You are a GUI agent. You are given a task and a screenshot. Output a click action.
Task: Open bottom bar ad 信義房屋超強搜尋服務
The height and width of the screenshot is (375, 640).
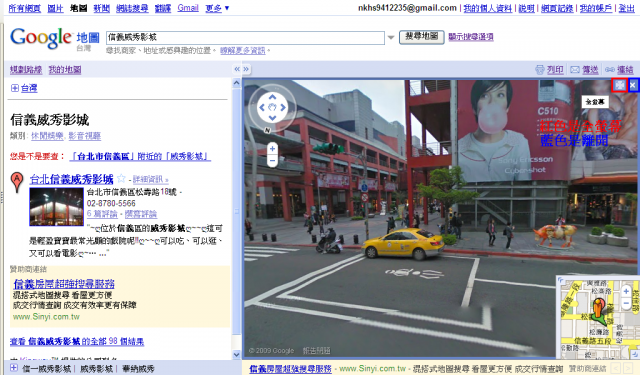tap(290, 369)
